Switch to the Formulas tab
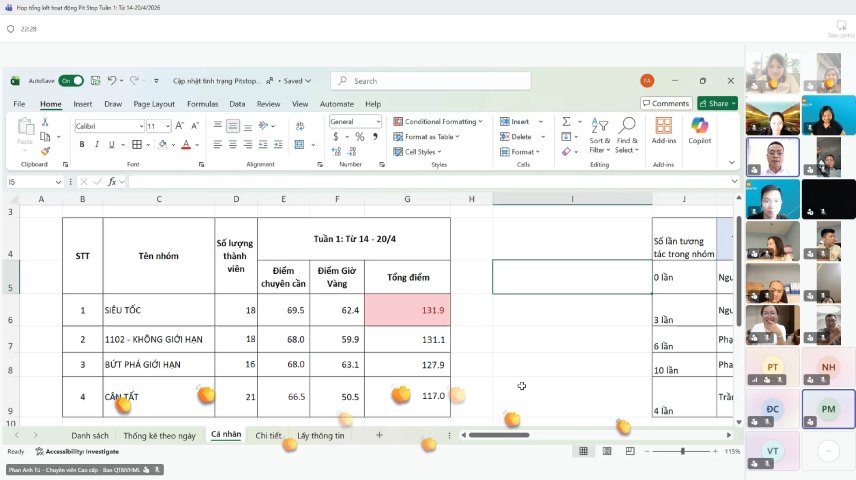Image resolution: width=856 pixels, height=480 pixels. click(202, 104)
